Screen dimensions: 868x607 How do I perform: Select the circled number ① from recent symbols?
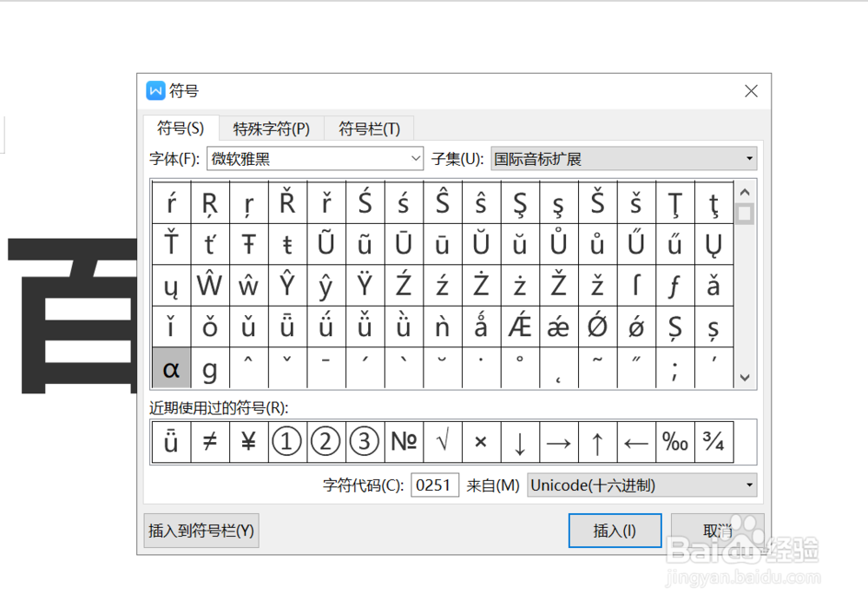[286, 442]
